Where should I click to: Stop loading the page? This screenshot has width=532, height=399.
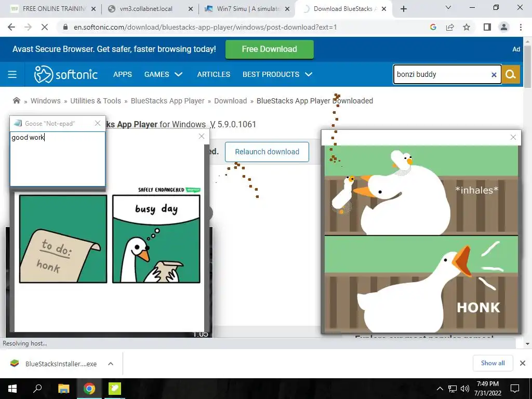45,27
